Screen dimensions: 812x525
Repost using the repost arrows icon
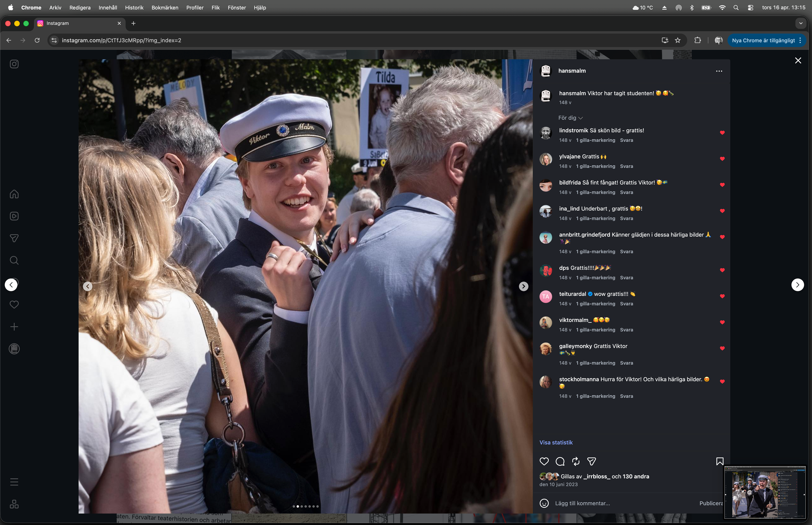pyautogui.click(x=576, y=462)
